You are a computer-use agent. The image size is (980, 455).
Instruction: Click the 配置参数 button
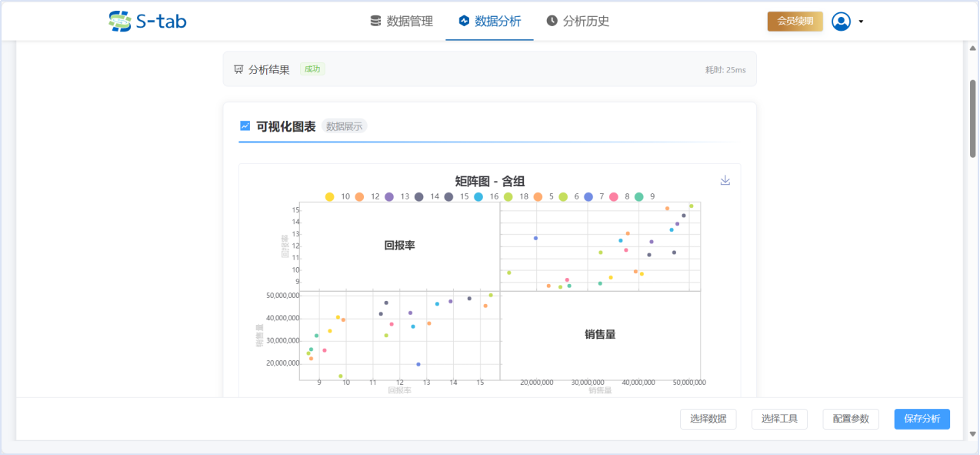[850, 419]
